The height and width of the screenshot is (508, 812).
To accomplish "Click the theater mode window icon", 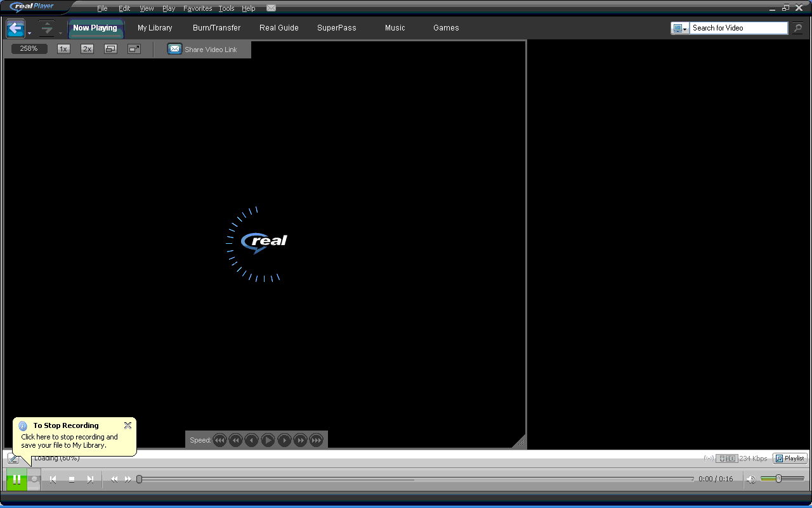I will click(110, 49).
